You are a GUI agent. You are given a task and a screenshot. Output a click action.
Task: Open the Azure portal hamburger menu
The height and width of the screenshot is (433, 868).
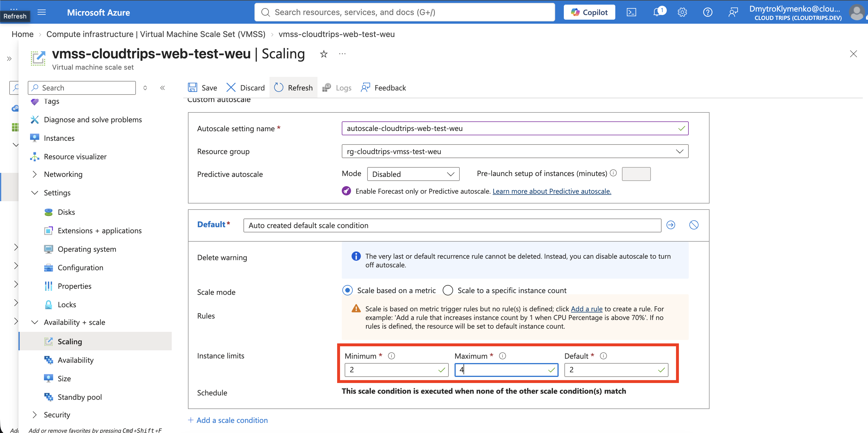pyautogui.click(x=41, y=12)
